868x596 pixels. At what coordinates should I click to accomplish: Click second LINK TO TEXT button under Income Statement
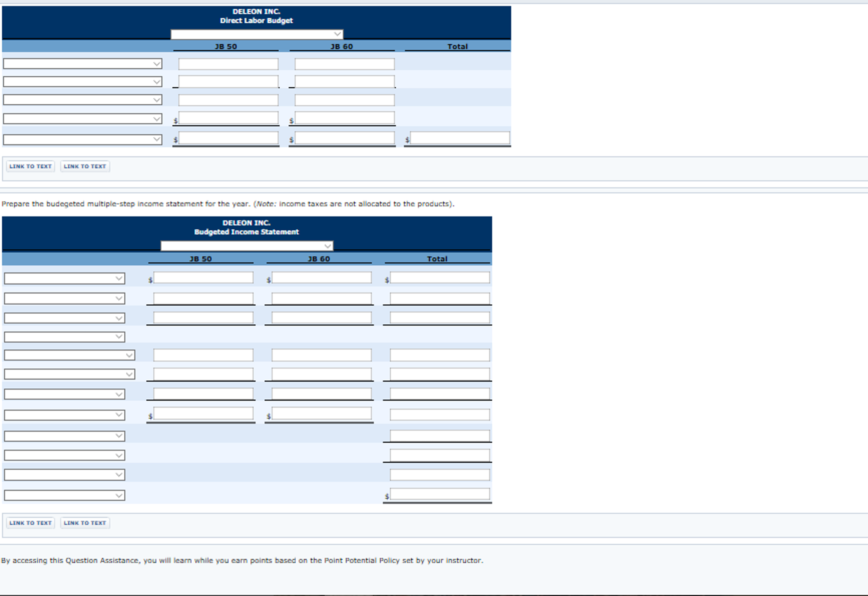click(x=85, y=523)
